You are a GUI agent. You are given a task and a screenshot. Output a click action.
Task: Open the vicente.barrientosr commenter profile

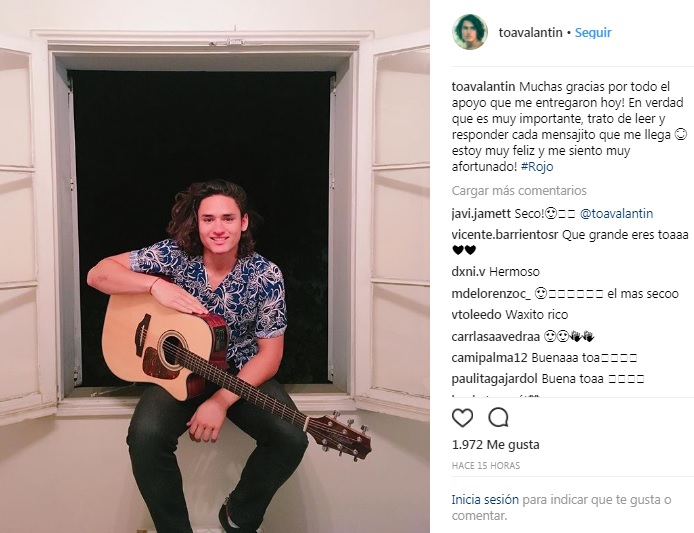point(505,235)
